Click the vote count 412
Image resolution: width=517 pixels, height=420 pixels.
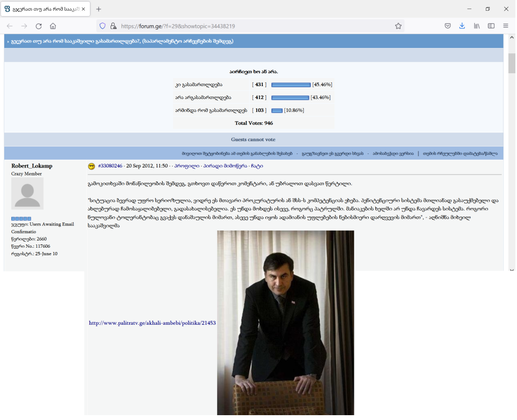click(x=259, y=97)
